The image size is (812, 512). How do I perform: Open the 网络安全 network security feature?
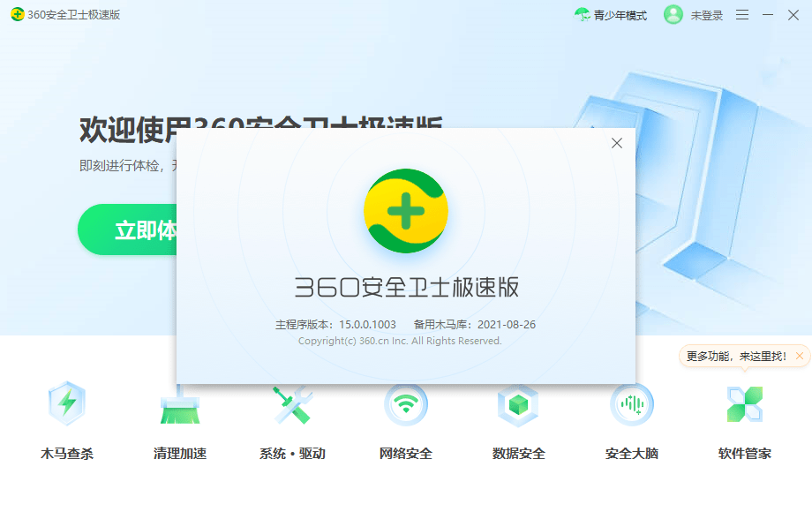[x=404, y=424]
